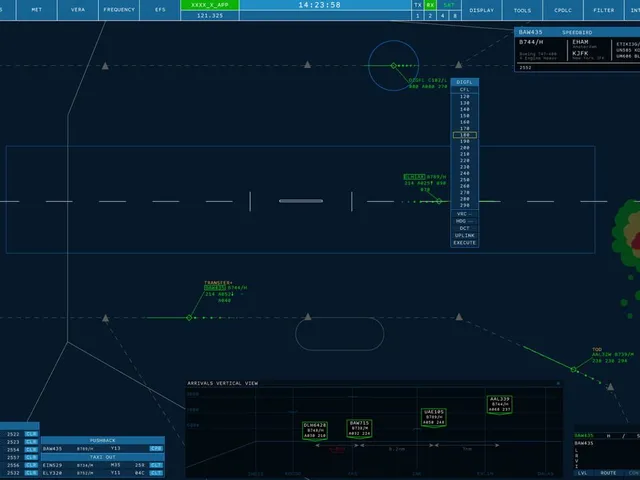Click the red weather cell core

(636, 240)
